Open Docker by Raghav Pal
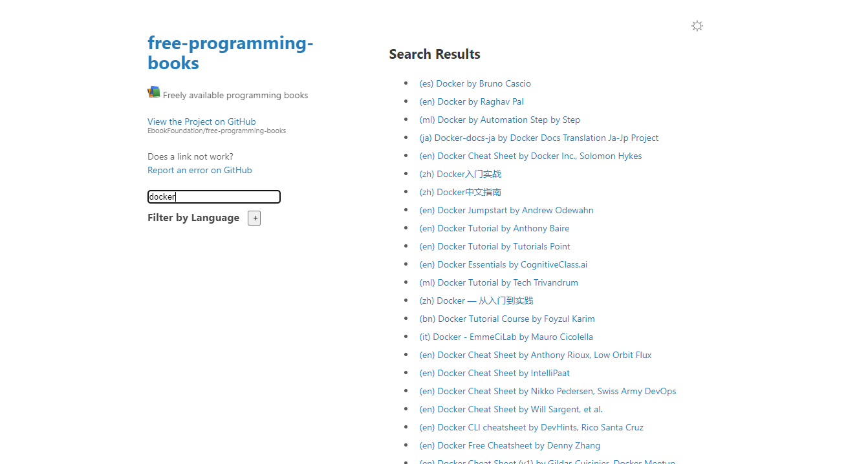Image resolution: width=868 pixels, height=464 pixels. 471,101
